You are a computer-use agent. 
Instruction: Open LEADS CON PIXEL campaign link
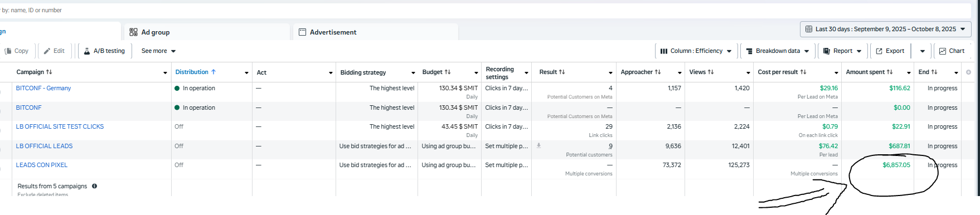click(x=42, y=165)
